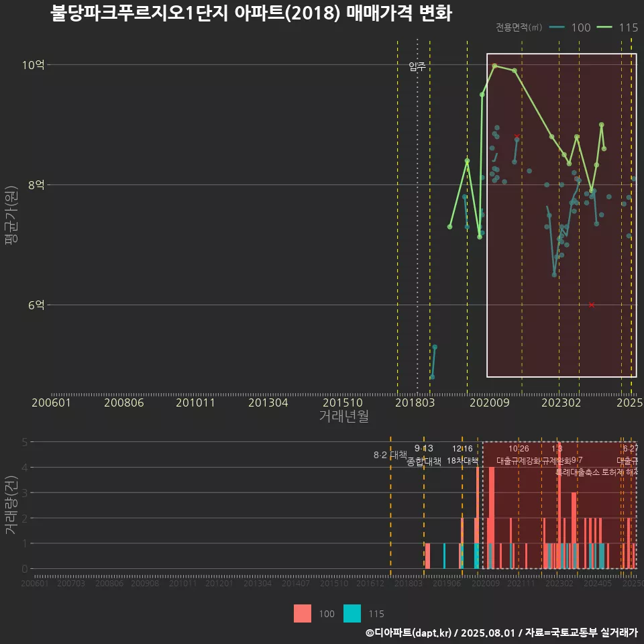The width and height of the screenshot is (644, 644).
Task: Click the 토허제 해제 annotation text
Action: pyautogui.click(x=620, y=472)
